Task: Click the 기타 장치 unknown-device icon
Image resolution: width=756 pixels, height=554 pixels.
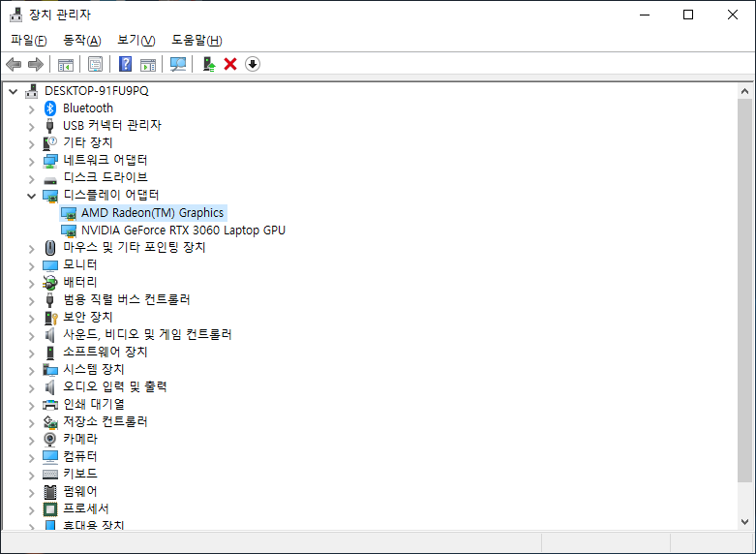Action: pos(50,142)
